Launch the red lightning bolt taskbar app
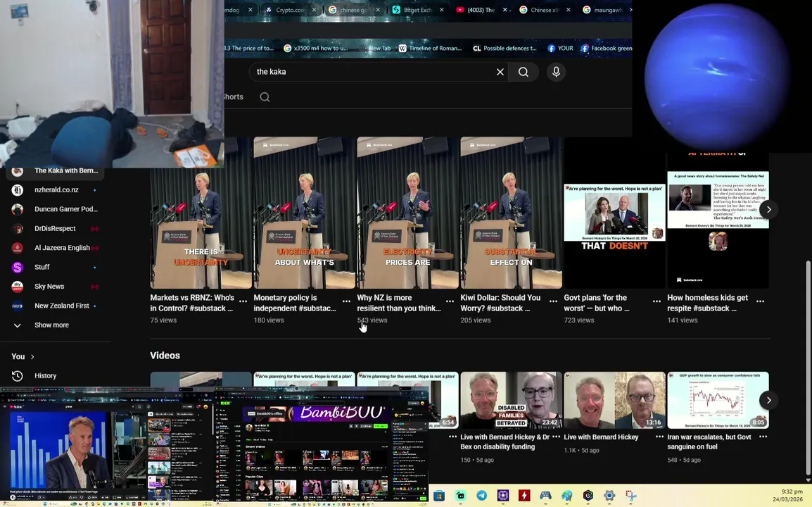Image resolution: width=812 pixels, height=507 pixels. coord(524,496)
